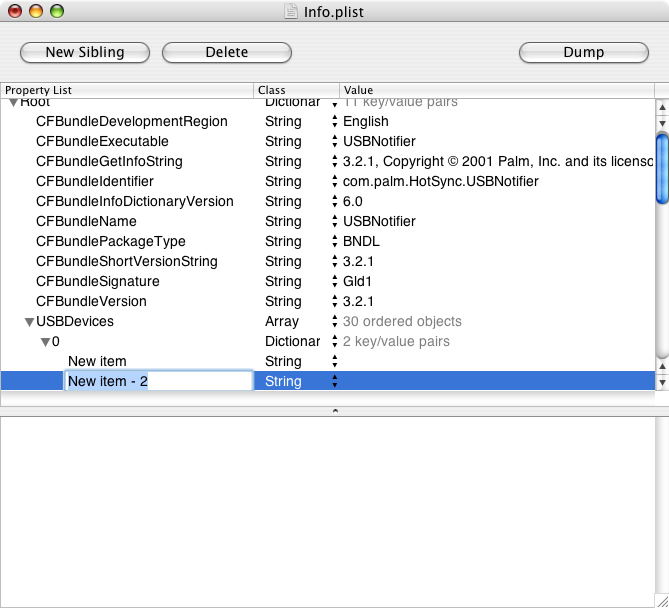Collapse the dictionary item 0 triangle
669x608 pixels.
click(45, 342)
